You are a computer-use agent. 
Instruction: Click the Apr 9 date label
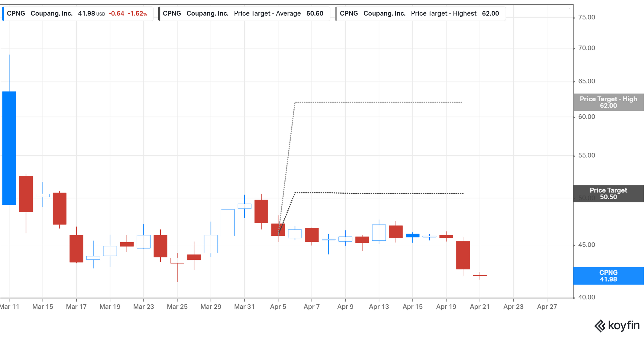[345, 307]
